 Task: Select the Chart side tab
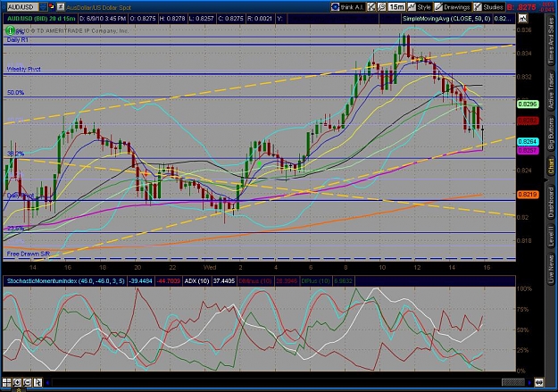551,167
